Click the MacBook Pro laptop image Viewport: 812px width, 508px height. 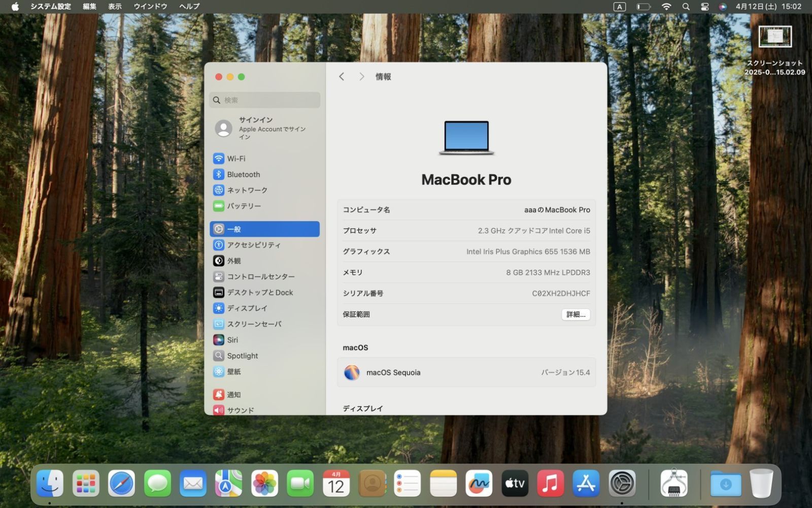pyautogui.click(x=466, y=138)
